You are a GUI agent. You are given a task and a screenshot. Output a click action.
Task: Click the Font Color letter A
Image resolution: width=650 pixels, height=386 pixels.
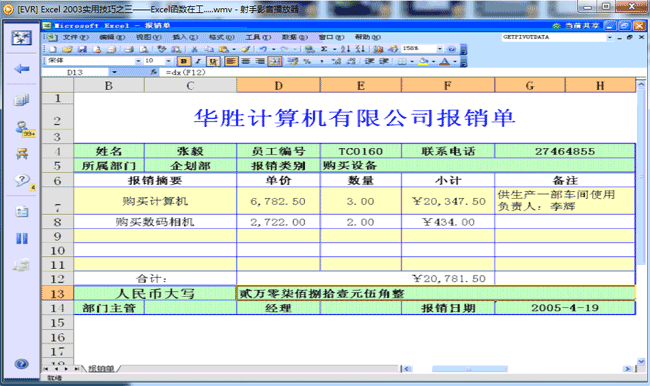[444, 61]
